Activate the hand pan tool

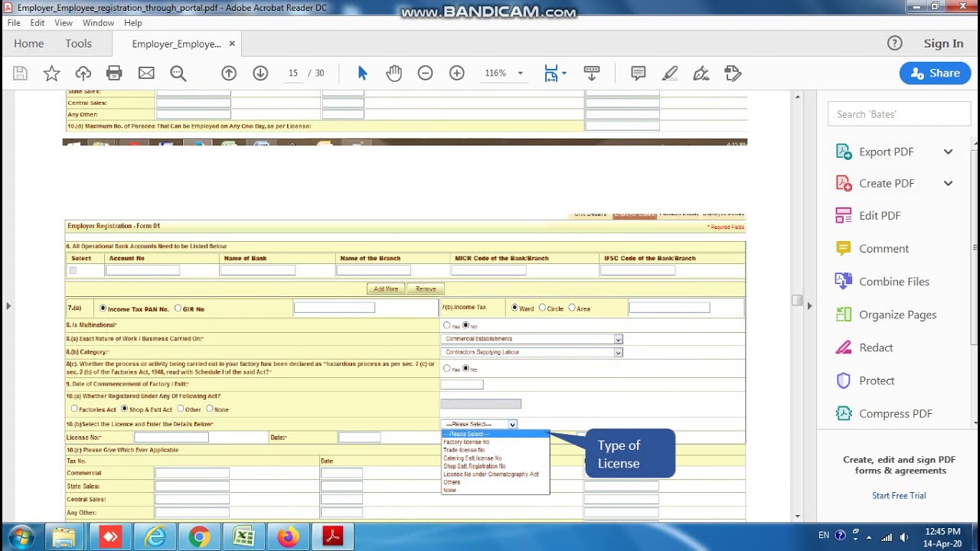(394, 73)
